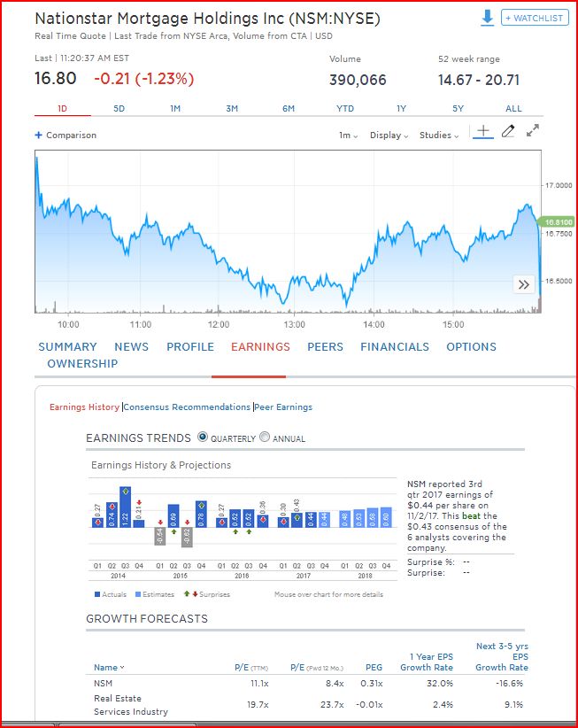Select the YTD chart range
Viewport: 578px width, 728px height.
click(344, 108)
